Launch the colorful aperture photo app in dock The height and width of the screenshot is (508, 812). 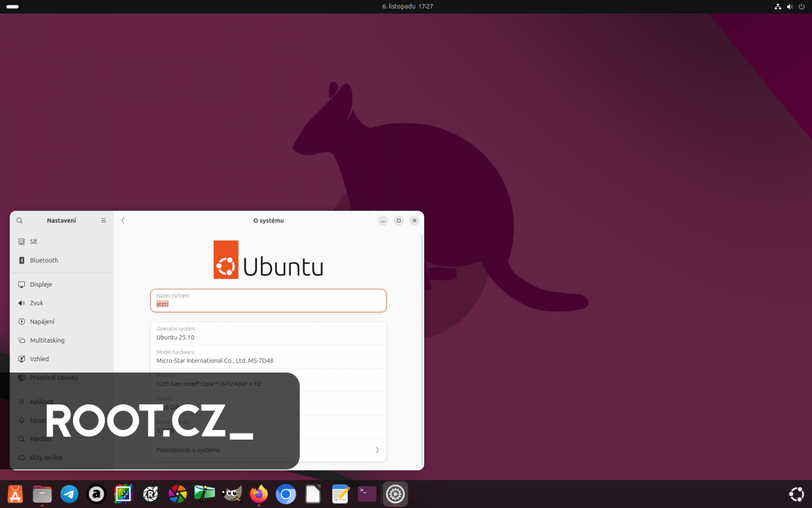(177, 494)
